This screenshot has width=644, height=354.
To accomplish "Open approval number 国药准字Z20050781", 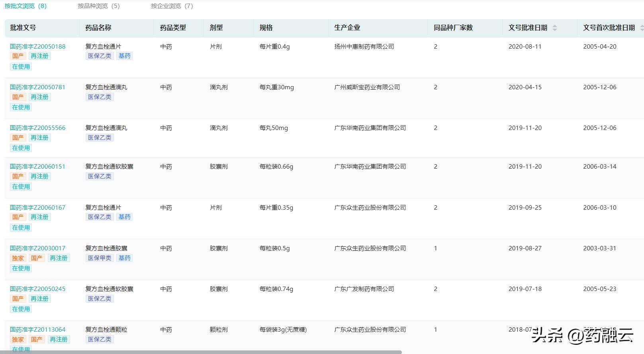I will pos(37,87).
